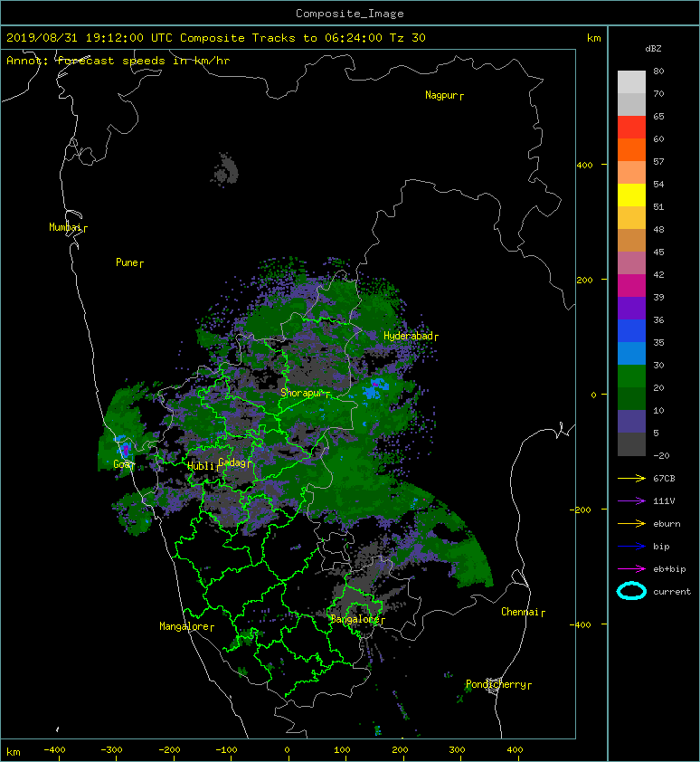
Task: Click the gray echo patch below Nagpur
Action: pos(226,170)
